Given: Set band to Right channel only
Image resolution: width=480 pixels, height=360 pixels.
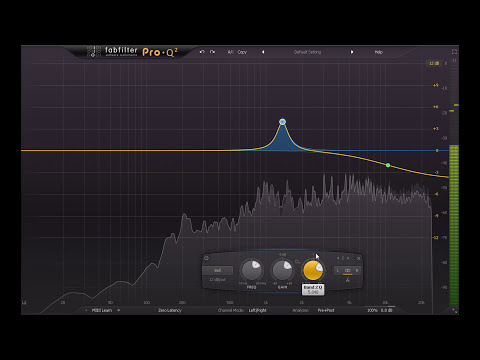Looking at the screenshot, I should click(x=357, y=270).
